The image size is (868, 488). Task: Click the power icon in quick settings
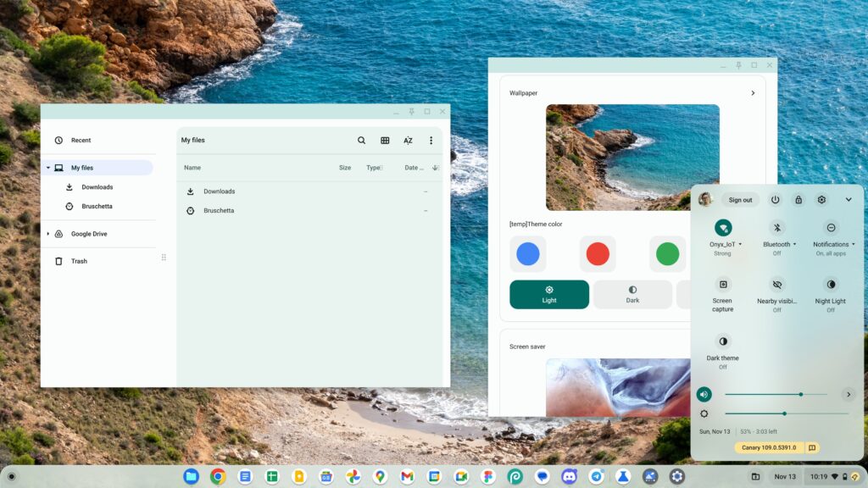775,199
